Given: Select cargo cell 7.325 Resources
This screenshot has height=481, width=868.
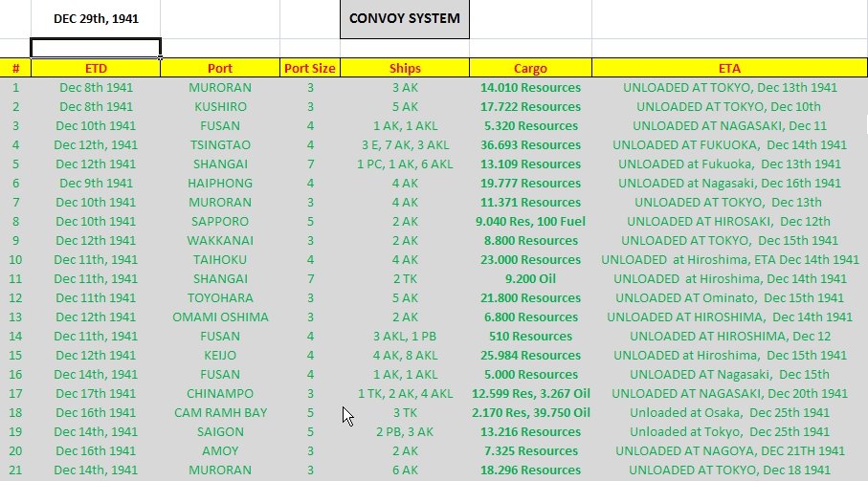Looking at the screenshot, I should click(530, 450).
